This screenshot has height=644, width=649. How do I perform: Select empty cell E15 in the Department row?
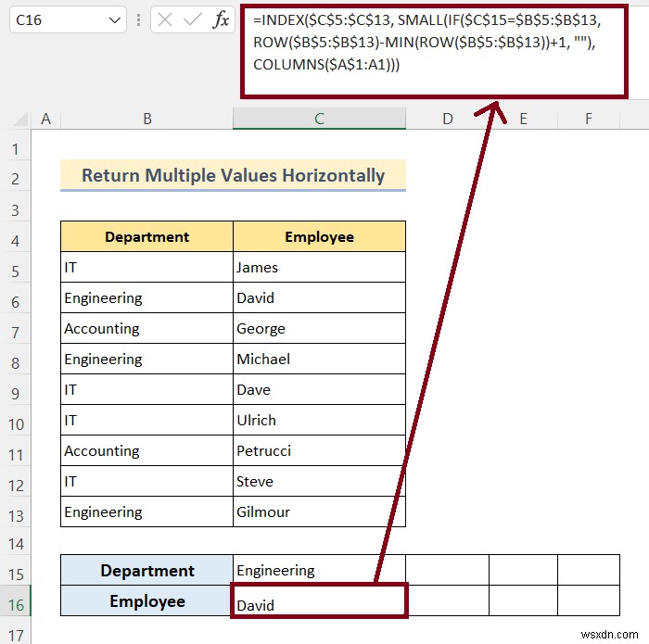coord(523,570)
